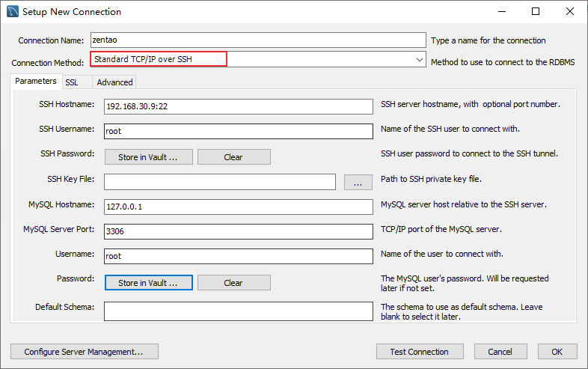Image resolution: width=588 pixels, height=369 pixels.
Task: Store the MySQL Password in Vault
Action: click(x=149, y=283)
